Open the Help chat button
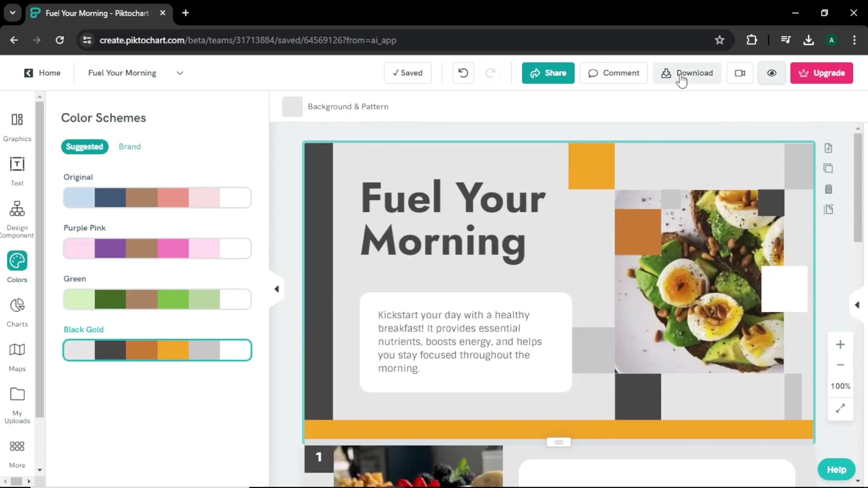The image size is (868, 488). (x=836, y=469)
